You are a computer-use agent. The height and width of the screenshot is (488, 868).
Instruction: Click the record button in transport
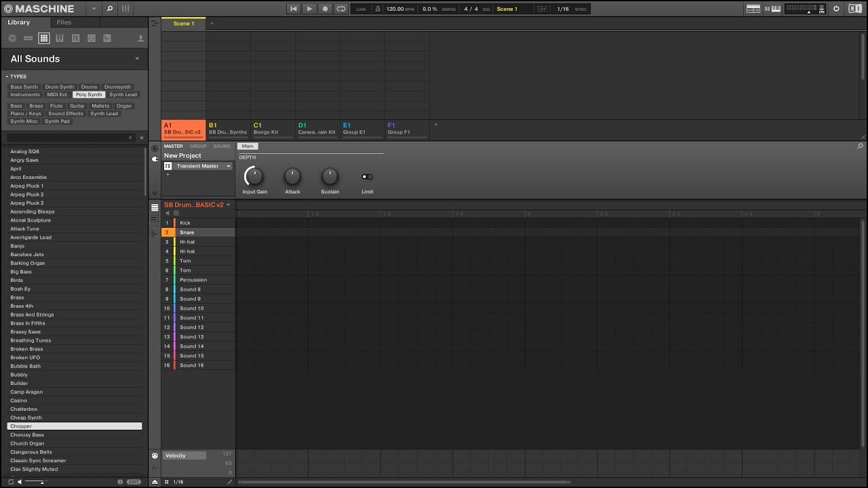325,9
